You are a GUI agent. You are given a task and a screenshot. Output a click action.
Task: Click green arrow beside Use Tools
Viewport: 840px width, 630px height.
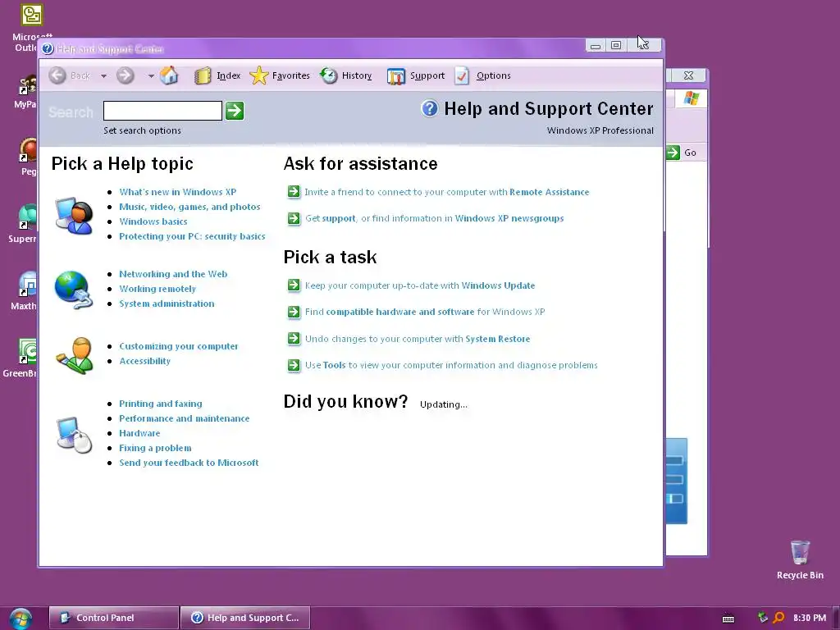point(294,365)
